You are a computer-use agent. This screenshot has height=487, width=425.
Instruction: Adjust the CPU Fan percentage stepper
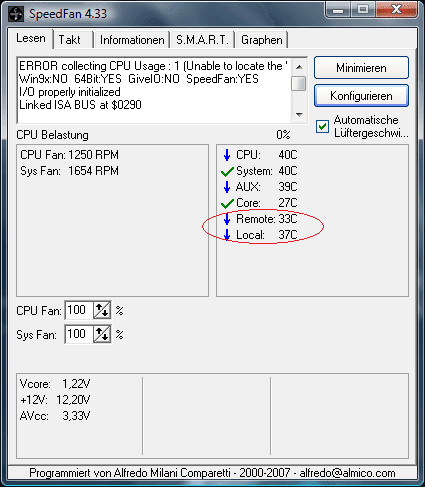[x=102, y=311]
